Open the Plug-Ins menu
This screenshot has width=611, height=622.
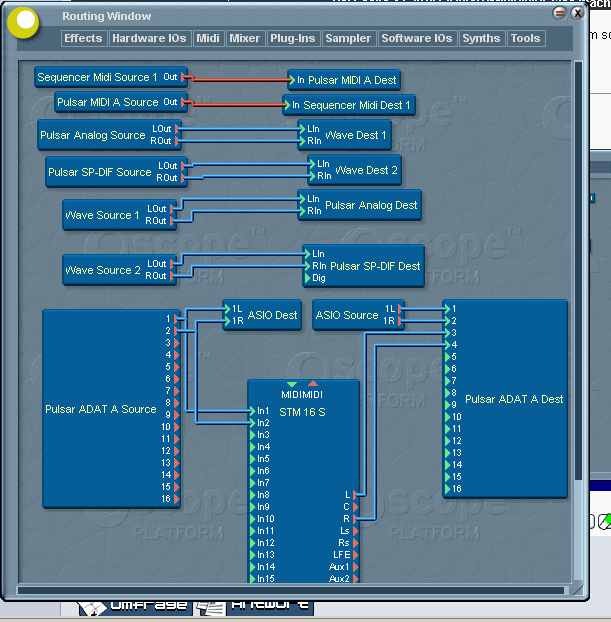[292, 38]
